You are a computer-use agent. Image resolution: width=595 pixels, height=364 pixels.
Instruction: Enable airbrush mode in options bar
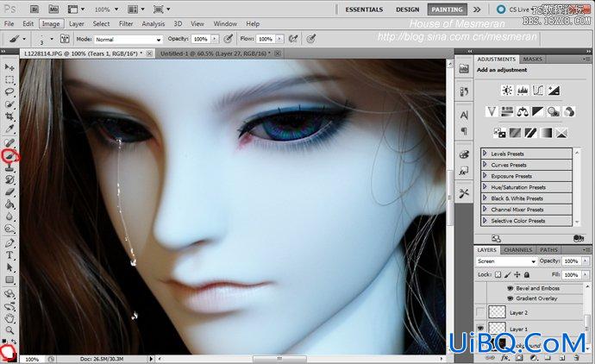coord(293,39)
